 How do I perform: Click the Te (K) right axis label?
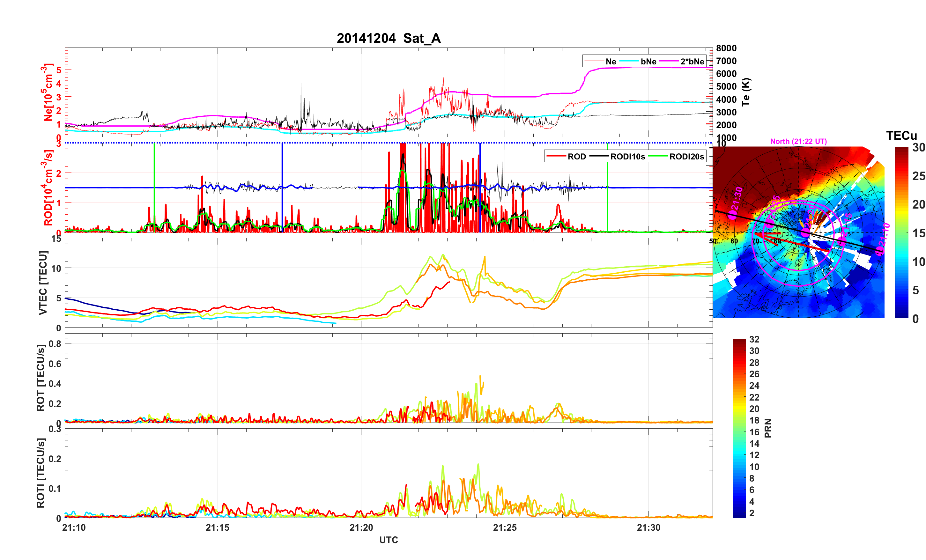click(746, 92)
